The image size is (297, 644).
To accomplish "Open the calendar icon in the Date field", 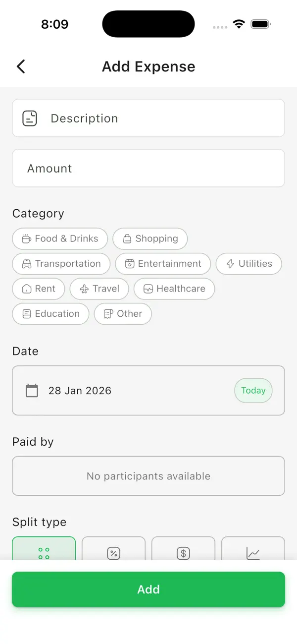I will point(32,391).
